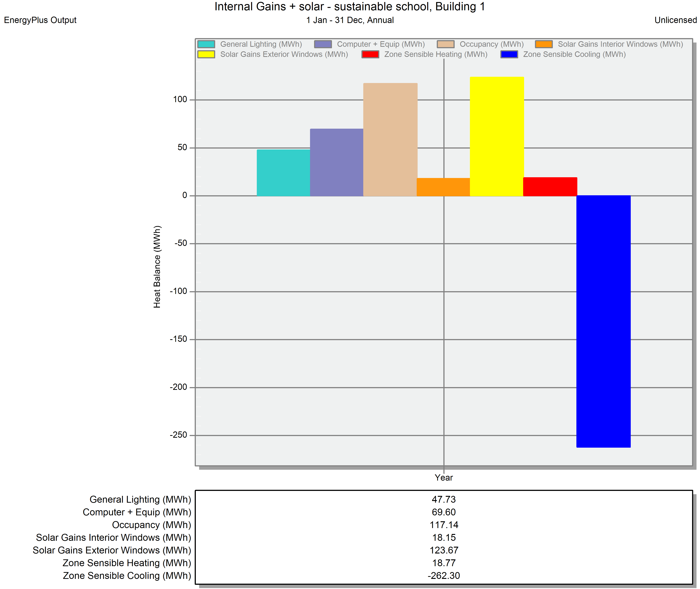Click the red Zone Sensible Heating bar
Viewport: 700px width, 589px height.
click(550, 187)
